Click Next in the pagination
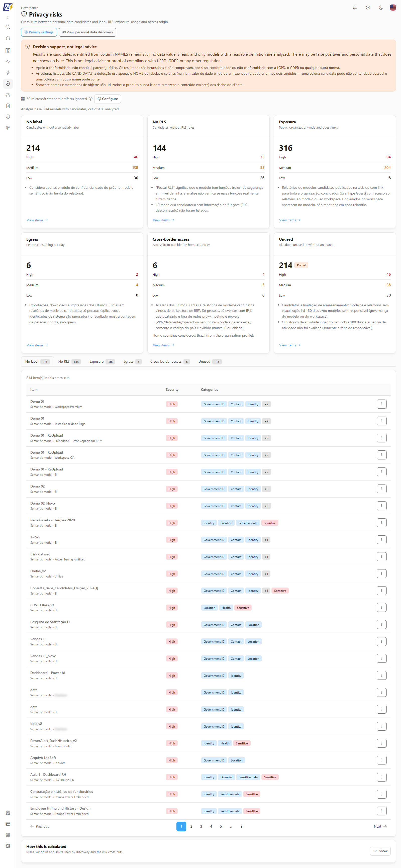The width and height of the screenshot is (401, 868). coord(380,826)
